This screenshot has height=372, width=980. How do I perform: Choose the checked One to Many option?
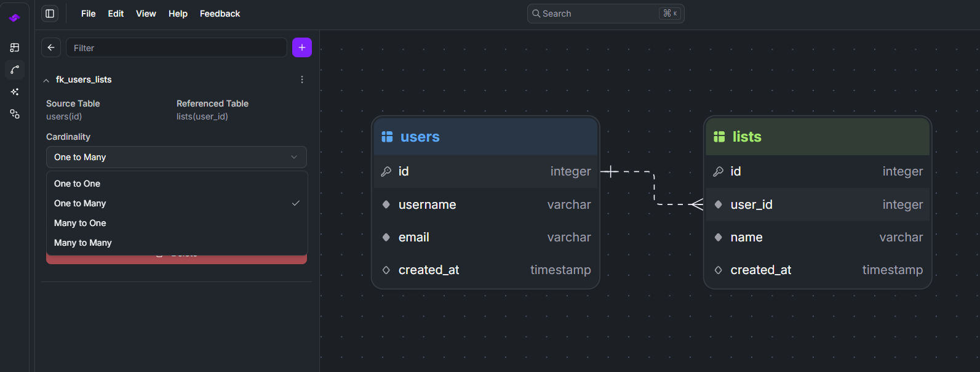pyautogui.click(x=177, y=203)
